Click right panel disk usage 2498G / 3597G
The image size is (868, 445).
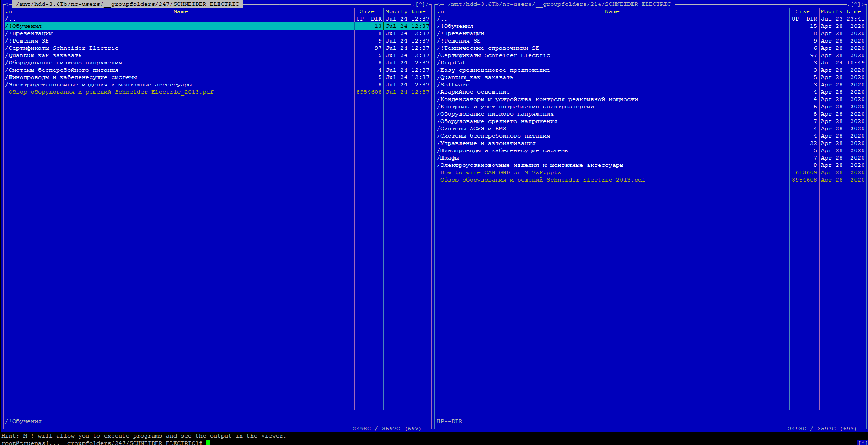click(822, 429)
